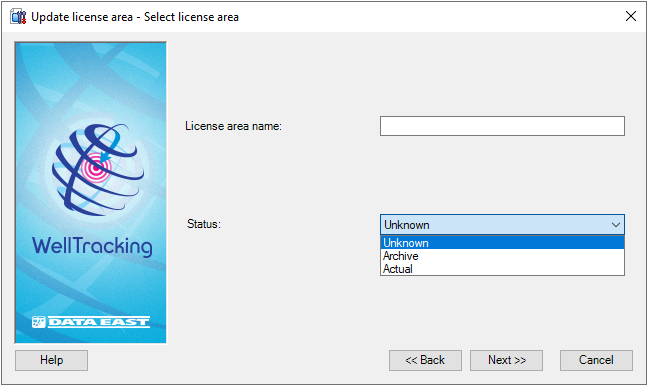
Task: Click the 'Status:' label
Action: click(204, 224)
